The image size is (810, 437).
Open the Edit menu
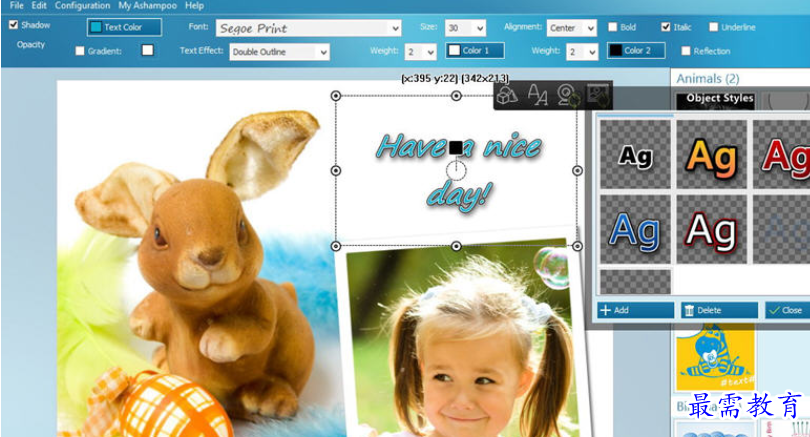tap(39, 6)
